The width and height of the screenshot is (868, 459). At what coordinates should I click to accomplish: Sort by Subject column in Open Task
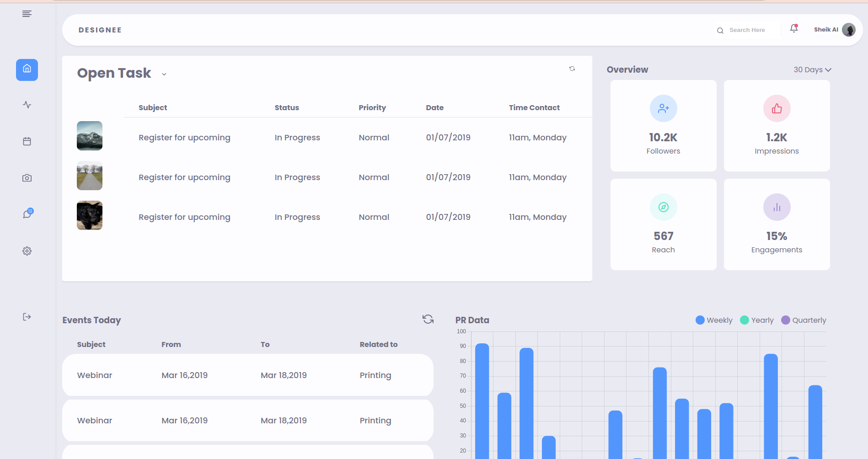click(x=153, y=107)
